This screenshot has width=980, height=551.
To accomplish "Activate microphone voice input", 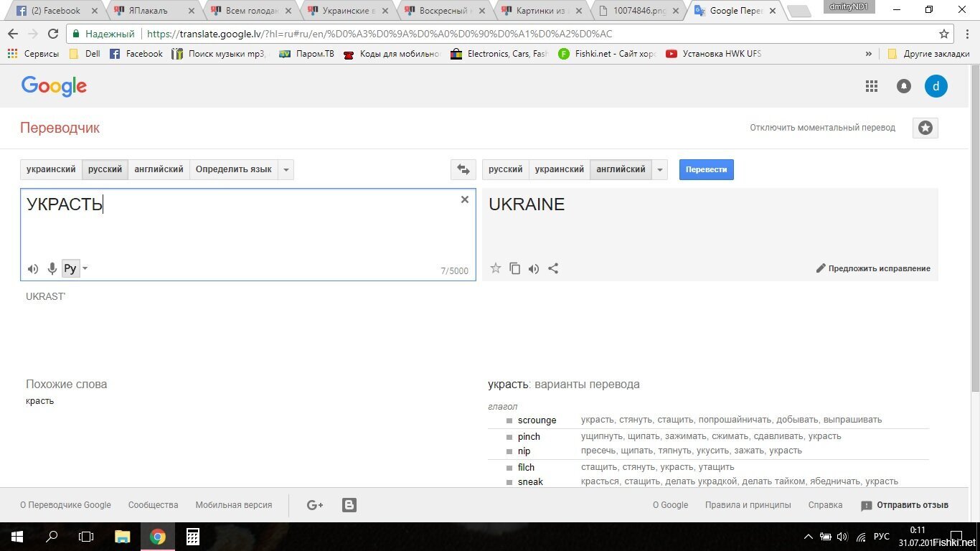I will pos(52,269).
